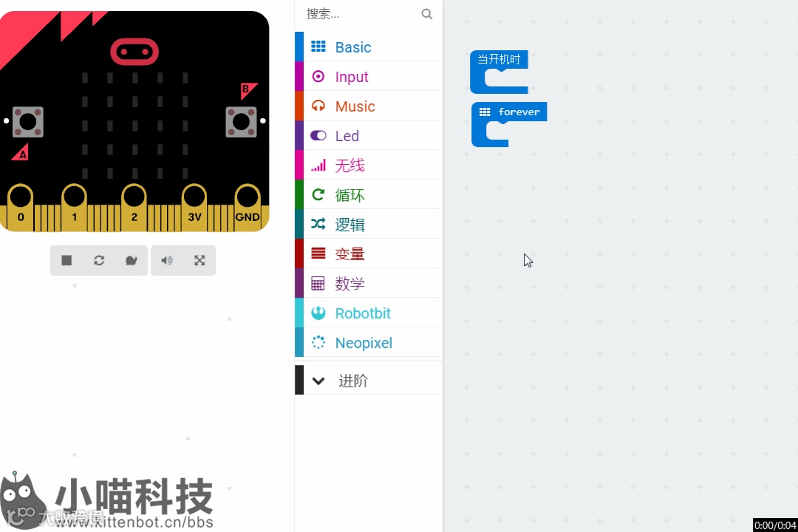Open the Robotbit extension category

tap(369, 313)
